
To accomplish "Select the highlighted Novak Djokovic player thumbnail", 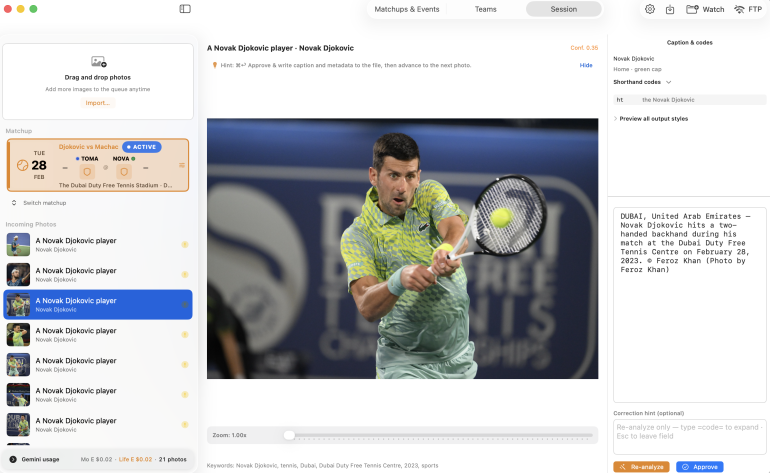I will pyautogui.click(x=18, y=305).
